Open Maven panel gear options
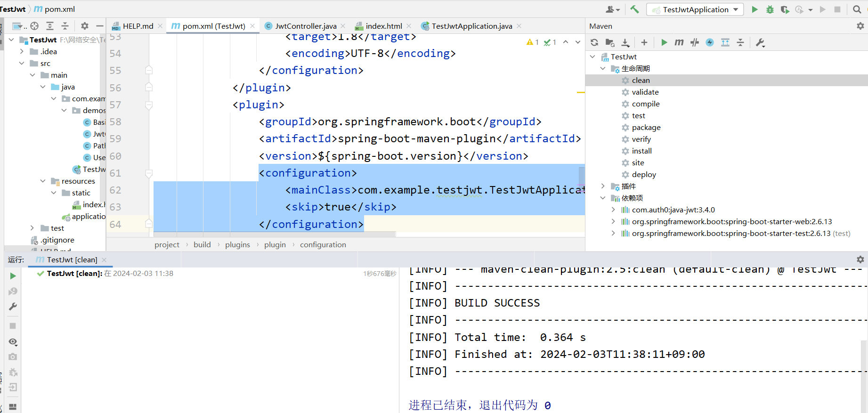This screenshot has width=868, height=413. tap(860, 26)
